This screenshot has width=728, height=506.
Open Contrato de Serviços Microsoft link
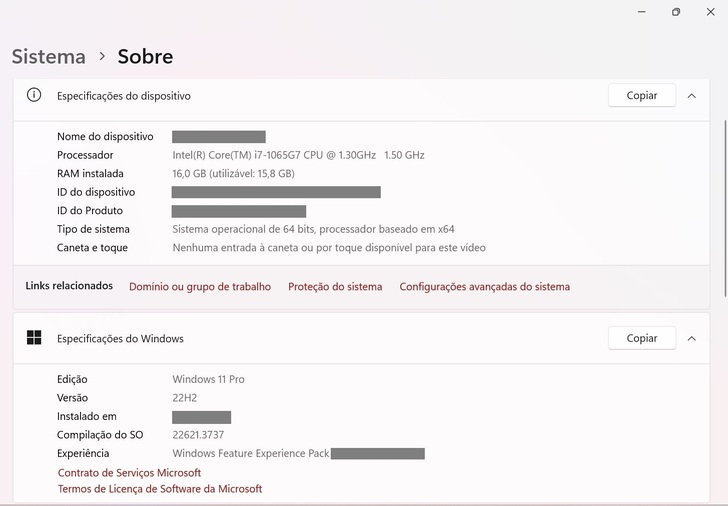point(130,473)
